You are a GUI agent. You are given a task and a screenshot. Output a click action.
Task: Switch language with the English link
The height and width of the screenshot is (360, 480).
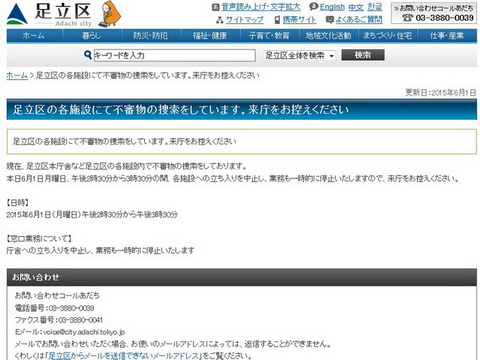coord(332,7)
